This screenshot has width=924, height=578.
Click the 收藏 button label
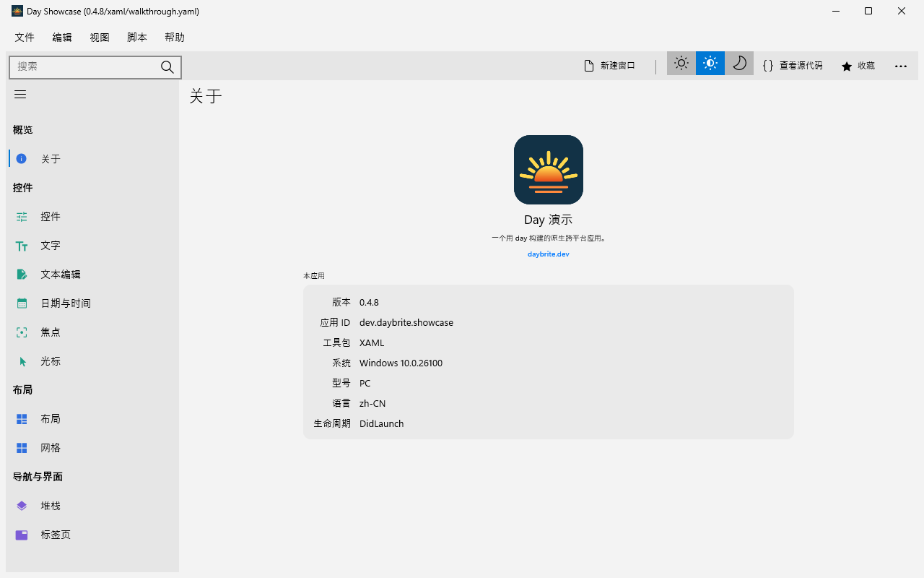point(866,66)
